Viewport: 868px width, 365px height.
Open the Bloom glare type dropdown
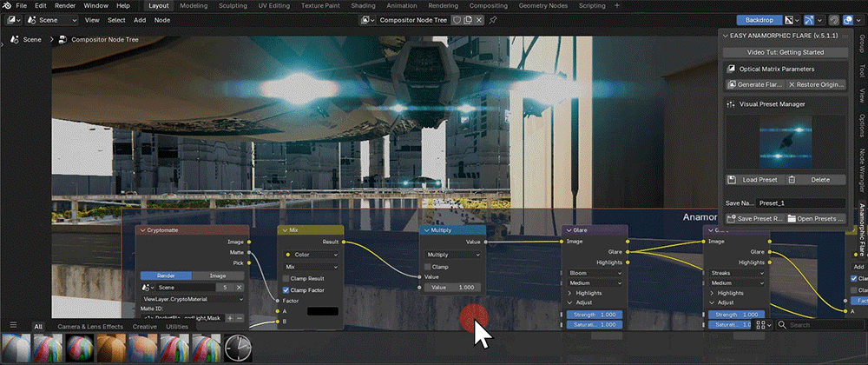[595, 273]
